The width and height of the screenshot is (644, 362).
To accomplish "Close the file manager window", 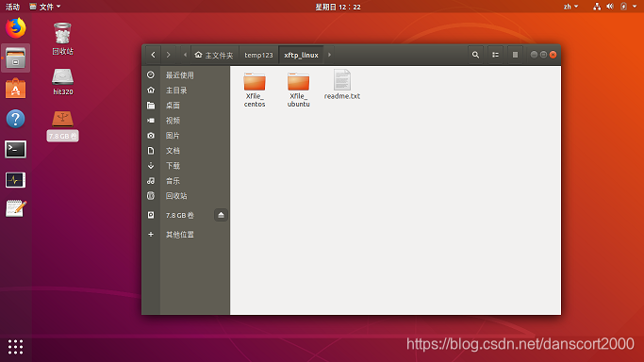I will click(x=553, y=55).
